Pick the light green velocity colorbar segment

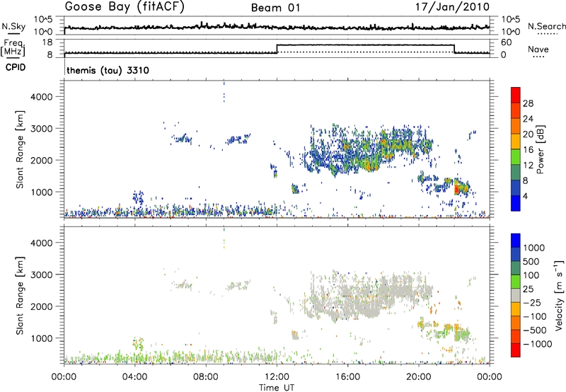point(516,282)
